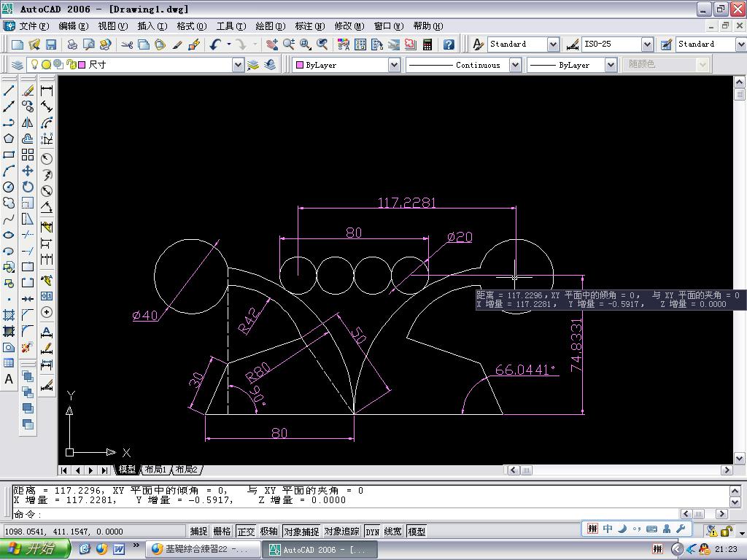747x560 pixels.
Task: Select the Linear dimension tool
Action: pos(47,90)
